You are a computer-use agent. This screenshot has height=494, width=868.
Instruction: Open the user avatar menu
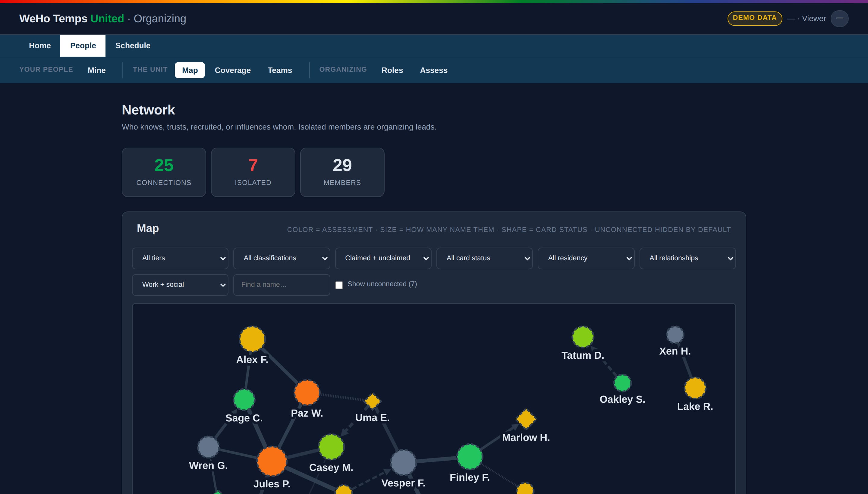click(839, 18)
